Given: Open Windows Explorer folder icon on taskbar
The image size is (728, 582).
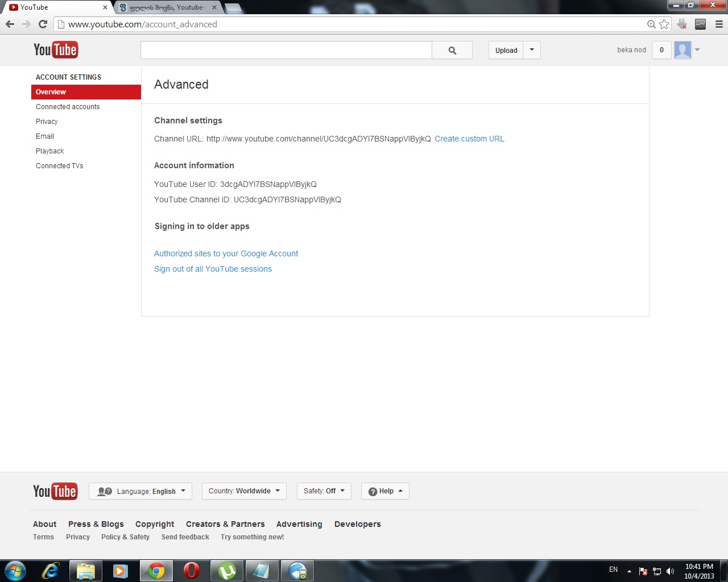Looking at the screenshot, I should [x=85, y=571].
